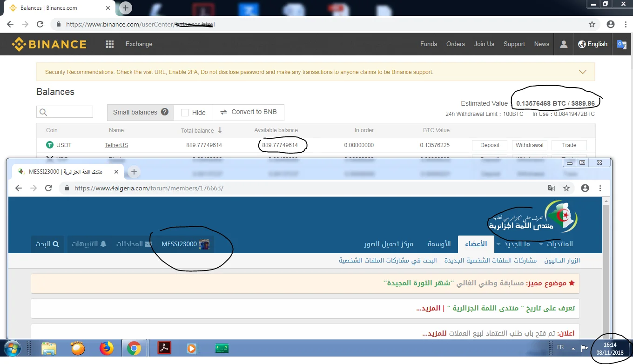Switch to Chrome in the taskbar

click(x=134, y=348)
